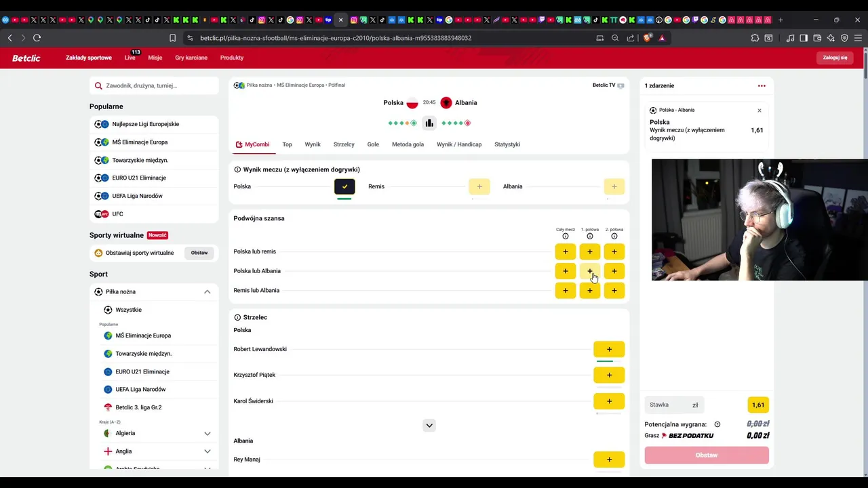Show more Polska scorers with the chevron

(x=429, y=426)
